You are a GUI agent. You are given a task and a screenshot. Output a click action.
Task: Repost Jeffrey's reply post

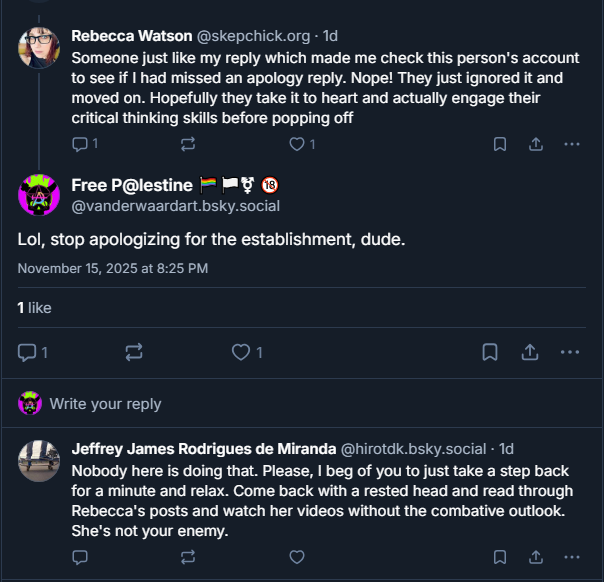pos(187,557)
